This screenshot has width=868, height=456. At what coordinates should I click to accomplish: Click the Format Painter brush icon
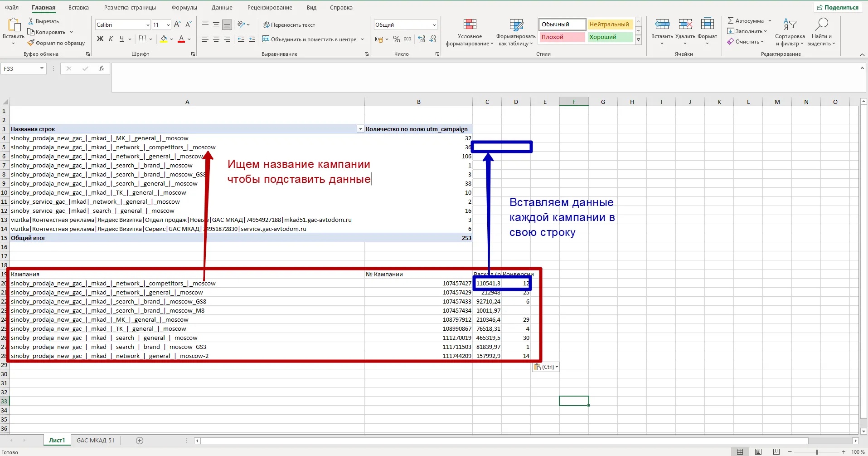tap(31, 43)
